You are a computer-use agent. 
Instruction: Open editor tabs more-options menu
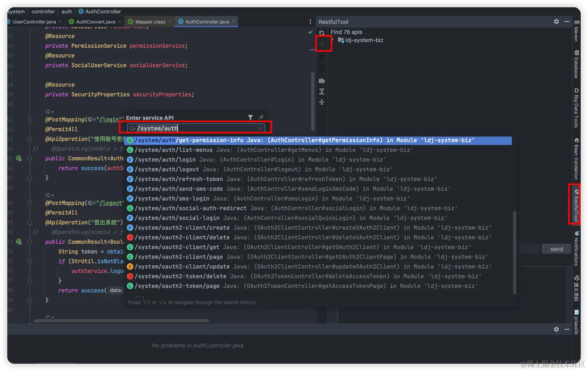pyautogui.click(x=310, y=21)
